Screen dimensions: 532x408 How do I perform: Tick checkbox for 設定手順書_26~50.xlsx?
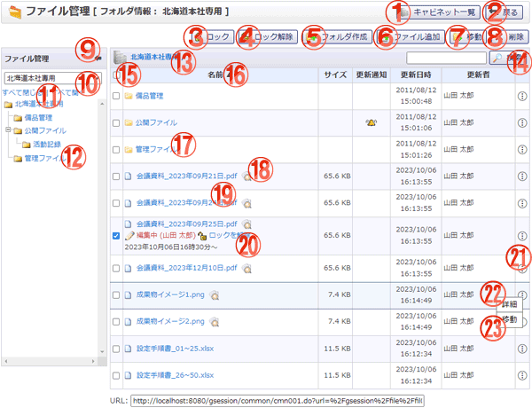click(x=116, y=376)
